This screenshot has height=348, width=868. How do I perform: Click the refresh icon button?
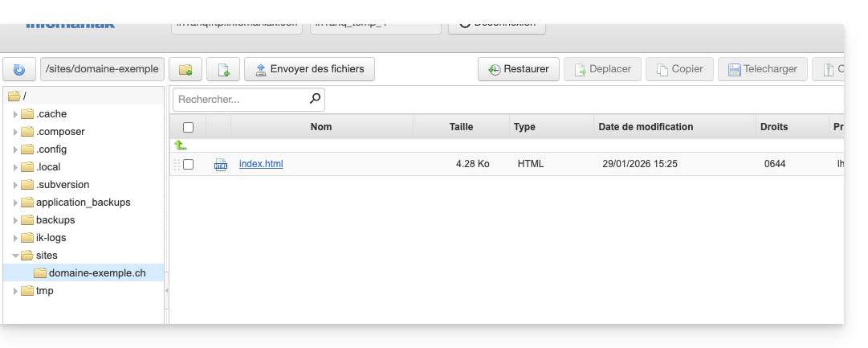19,69
